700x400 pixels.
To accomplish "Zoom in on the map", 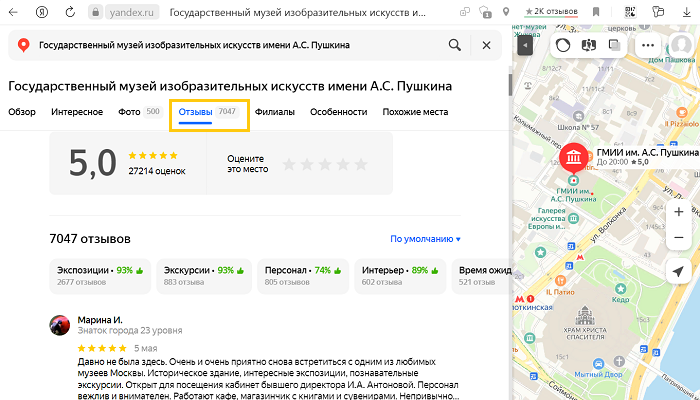I will [x=679, y=212].
